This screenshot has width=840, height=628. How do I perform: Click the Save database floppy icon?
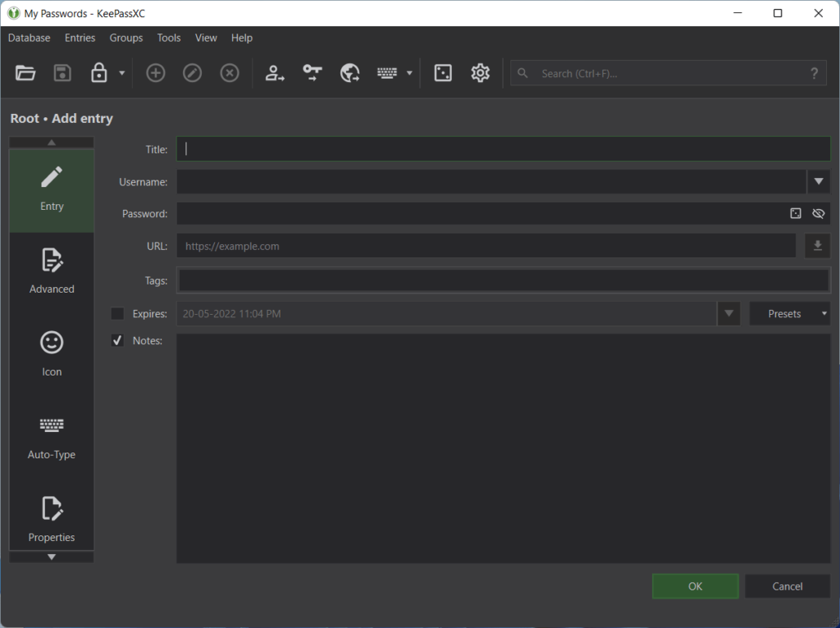(62, 73)
